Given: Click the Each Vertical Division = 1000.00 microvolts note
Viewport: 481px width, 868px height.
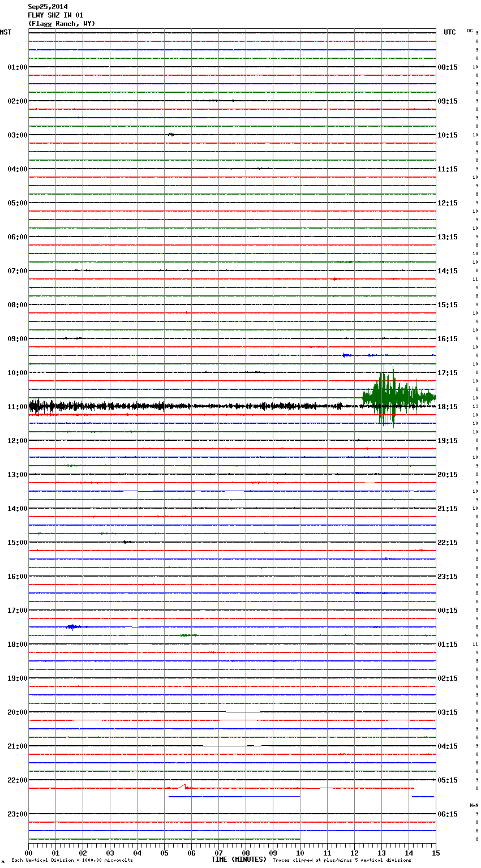Looking at the screenshot, I should (72, 861).
